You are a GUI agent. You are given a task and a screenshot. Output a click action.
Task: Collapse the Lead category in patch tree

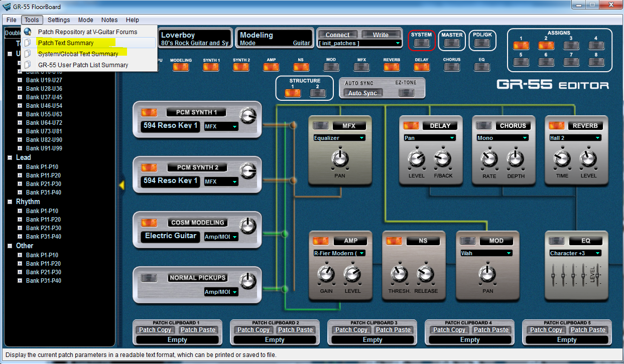point(10,157)
